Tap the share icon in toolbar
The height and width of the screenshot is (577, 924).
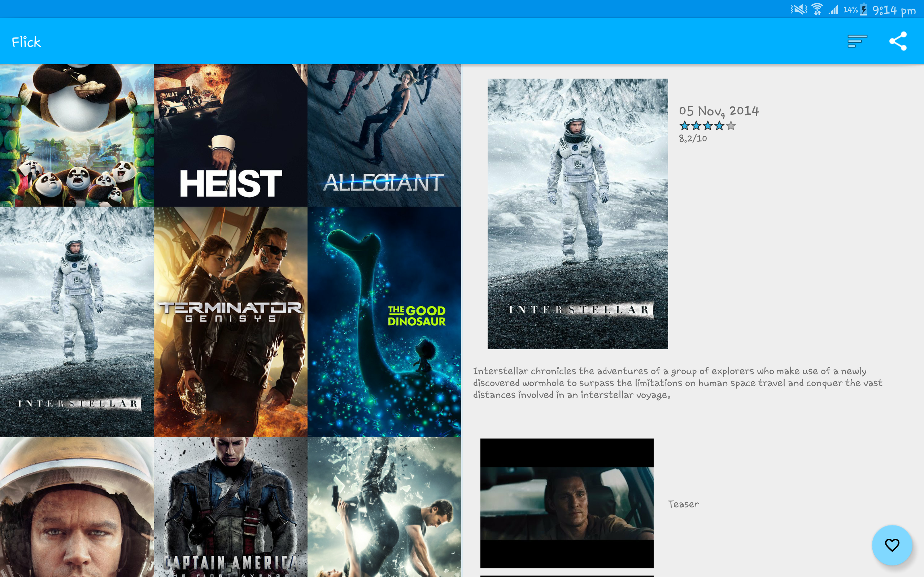tap(898, 41)
